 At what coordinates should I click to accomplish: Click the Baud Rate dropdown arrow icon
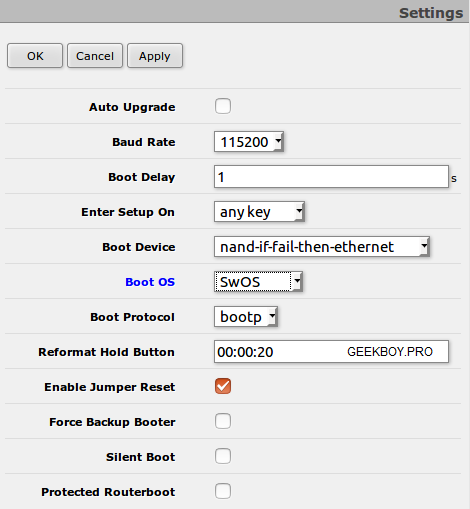[x=278, y=142]
